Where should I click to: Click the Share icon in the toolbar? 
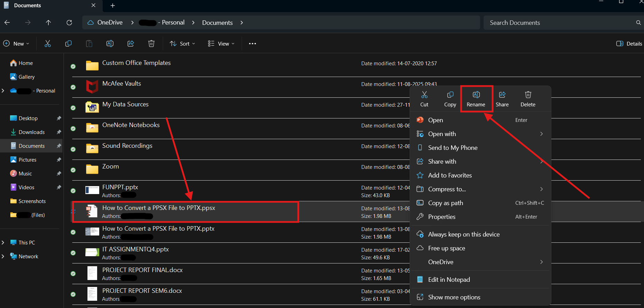pyautogui.click(x=131, y=44)
